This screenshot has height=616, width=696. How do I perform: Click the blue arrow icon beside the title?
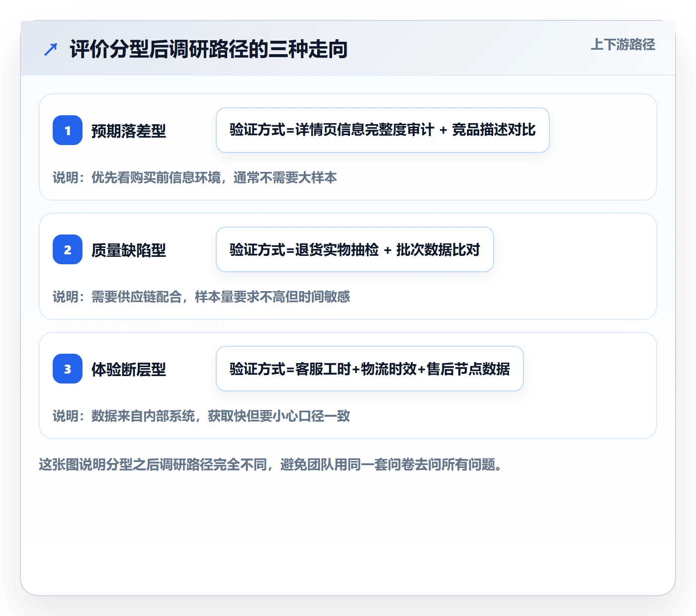tap(51, 49)
